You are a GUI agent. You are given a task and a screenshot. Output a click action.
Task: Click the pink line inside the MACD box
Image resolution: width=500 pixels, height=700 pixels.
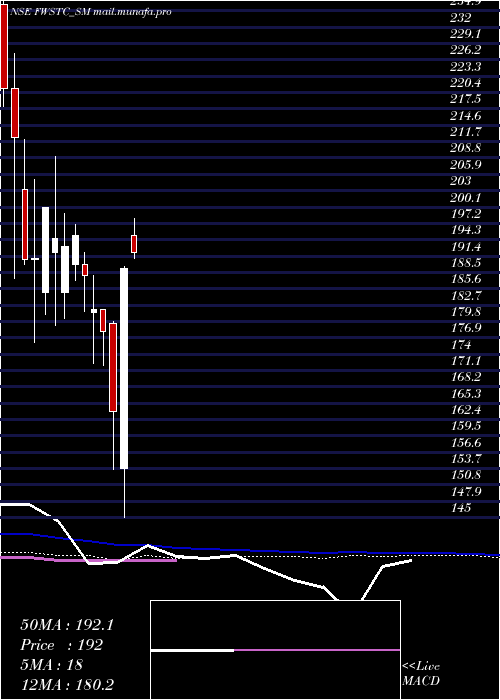point(317,650)
